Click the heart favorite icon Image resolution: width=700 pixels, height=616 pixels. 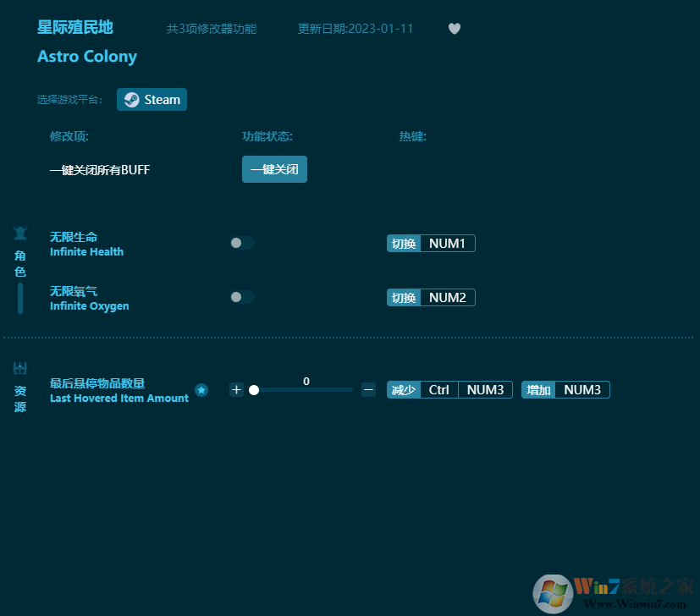pyautogui.click(x=454, y=29)
